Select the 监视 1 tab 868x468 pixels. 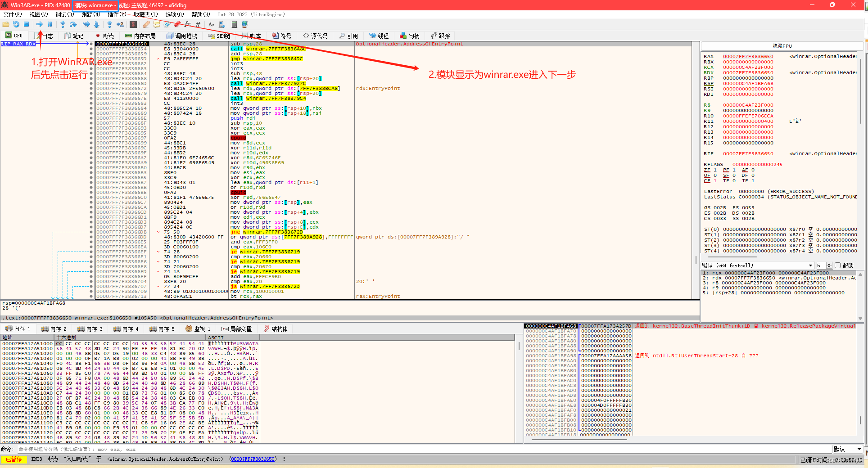click(198, 329)
